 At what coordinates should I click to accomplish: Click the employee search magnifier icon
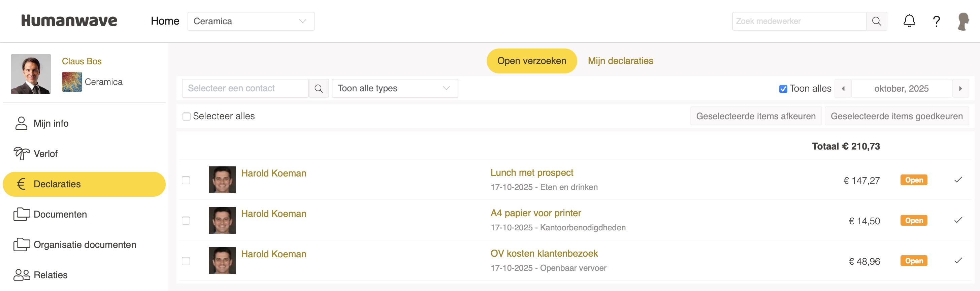876,21
